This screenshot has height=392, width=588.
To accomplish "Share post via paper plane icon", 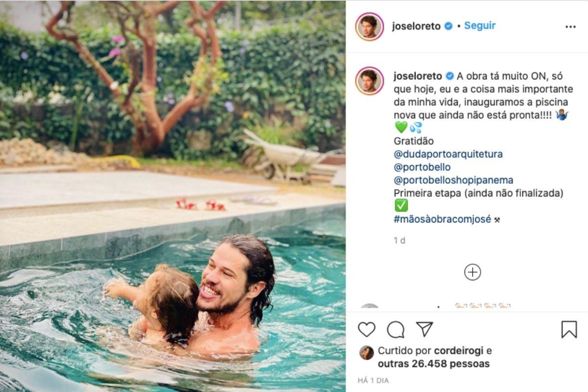I will (x=424, y=329).
